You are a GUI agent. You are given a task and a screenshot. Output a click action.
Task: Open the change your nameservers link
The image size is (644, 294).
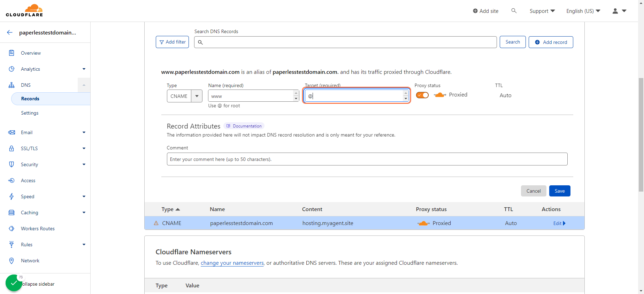[x=232, y=263]
